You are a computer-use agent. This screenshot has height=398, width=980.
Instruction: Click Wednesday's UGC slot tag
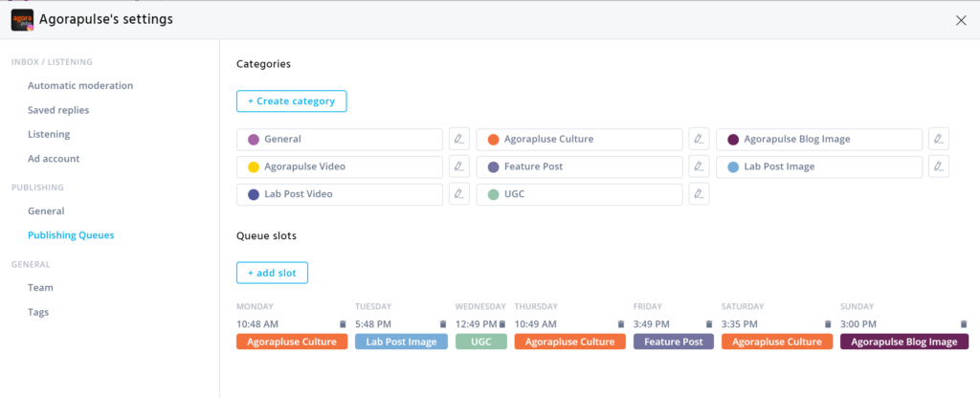pyautogui.click(x=481, y=342)
